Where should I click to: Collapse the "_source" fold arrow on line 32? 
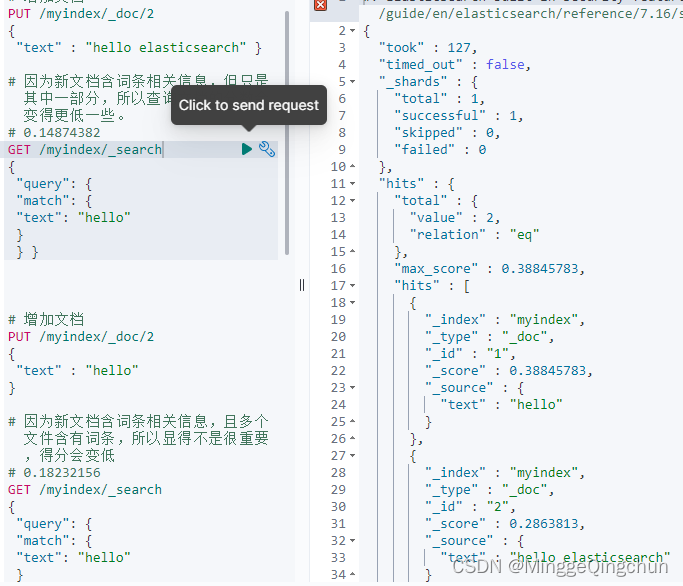[352, 541]
